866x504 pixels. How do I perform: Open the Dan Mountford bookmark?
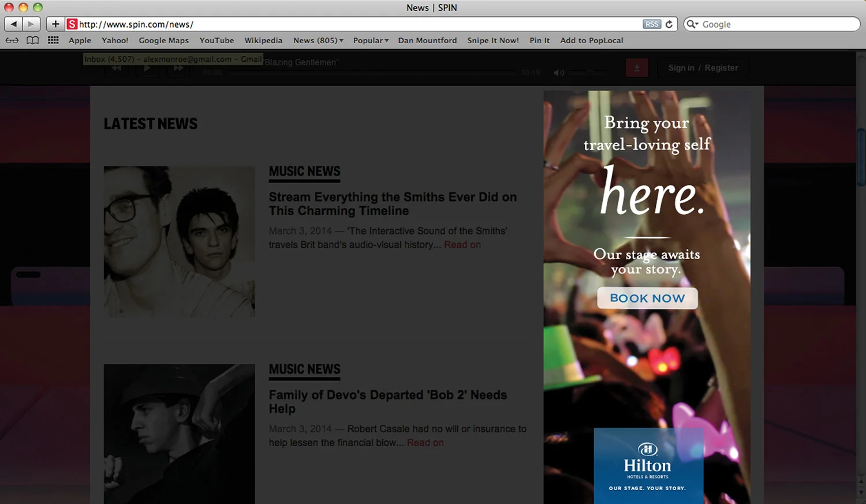[427, 40]
